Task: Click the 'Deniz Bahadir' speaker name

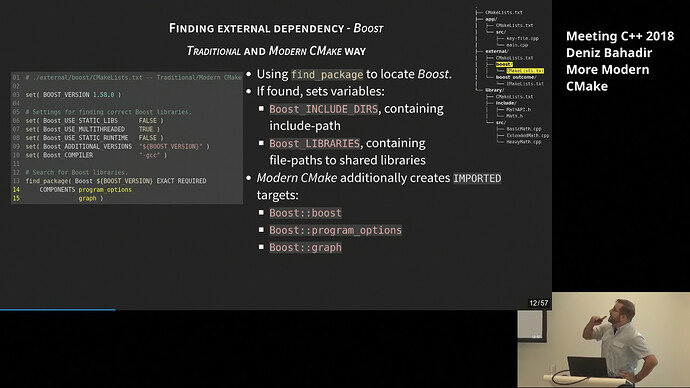Action: (x=609, y=53)
